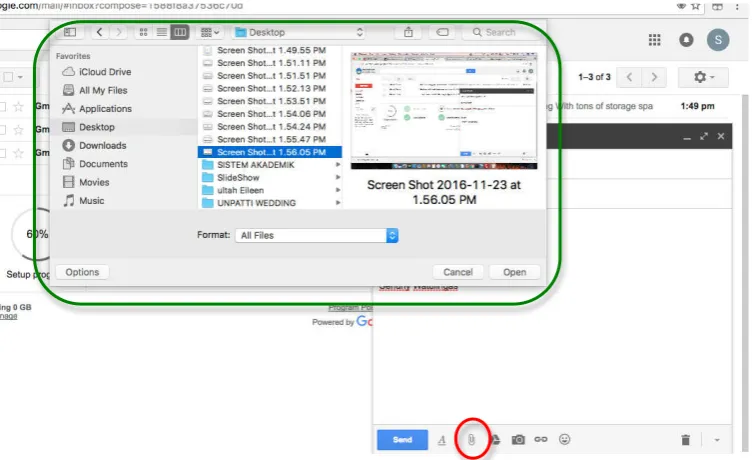753x460 pixels.
Task: Open account avatar S
Action: (718, 40)
